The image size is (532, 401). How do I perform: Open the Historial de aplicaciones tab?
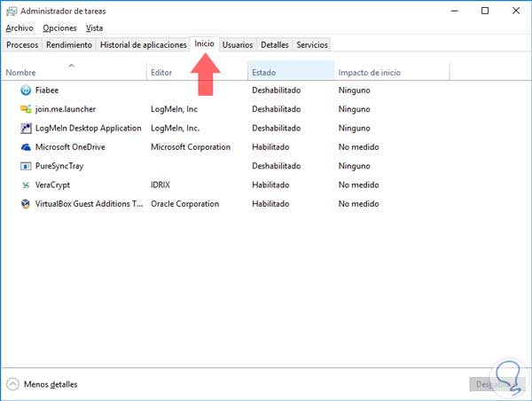tap(143, 45)
